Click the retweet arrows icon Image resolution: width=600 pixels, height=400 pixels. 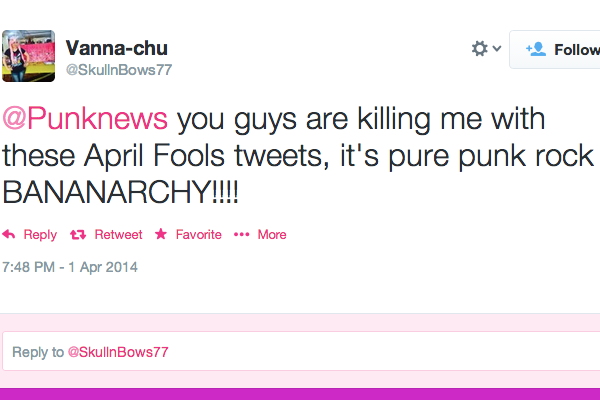click(x=78, y=235)
